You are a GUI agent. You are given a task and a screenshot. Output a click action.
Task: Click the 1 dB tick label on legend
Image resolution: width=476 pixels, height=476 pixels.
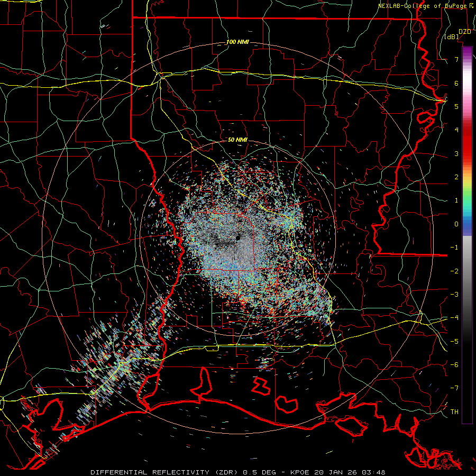pos(456,200)
